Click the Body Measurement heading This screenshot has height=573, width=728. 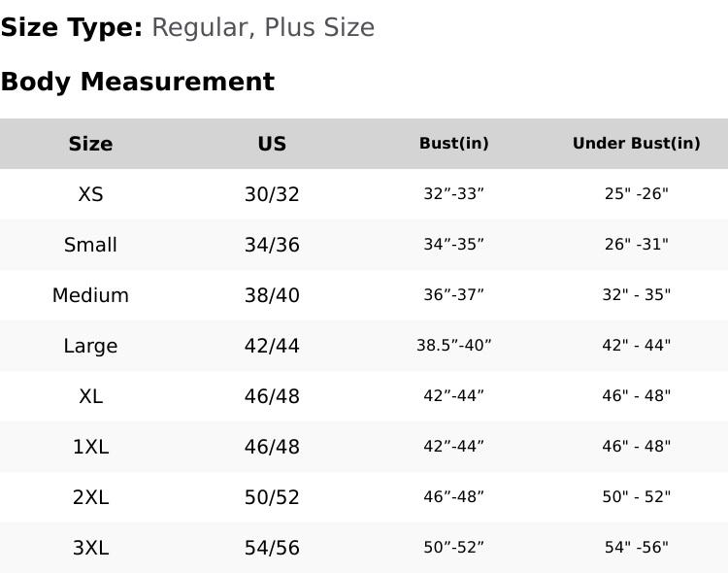[138, 82]
